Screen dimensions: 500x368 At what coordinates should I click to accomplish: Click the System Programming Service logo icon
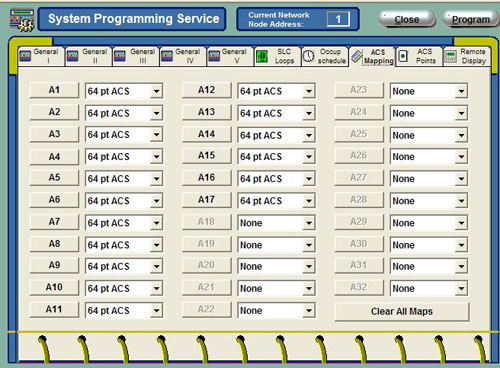click(x=22, y=20)
